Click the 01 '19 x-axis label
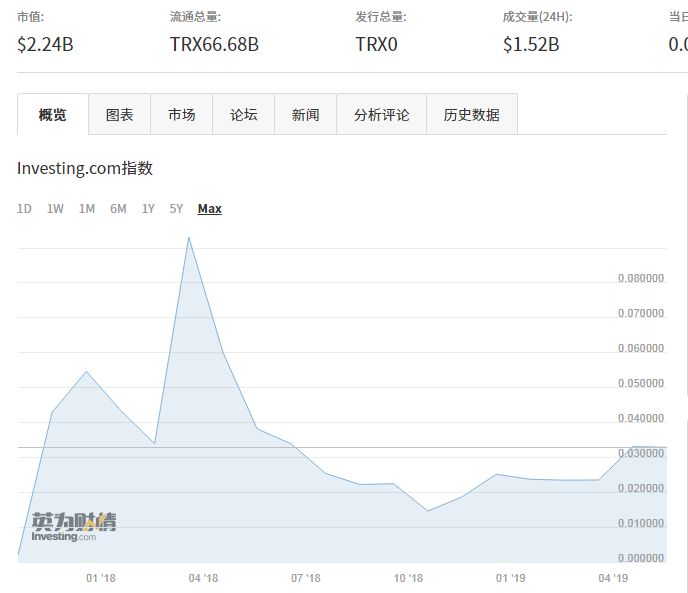 click(511, 578)
